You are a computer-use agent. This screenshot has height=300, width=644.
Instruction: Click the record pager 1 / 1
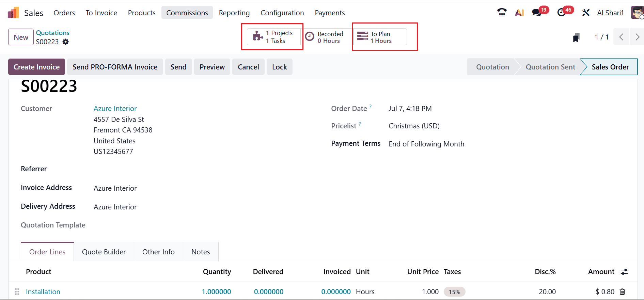pyautogui.click(x=601, y=37)
